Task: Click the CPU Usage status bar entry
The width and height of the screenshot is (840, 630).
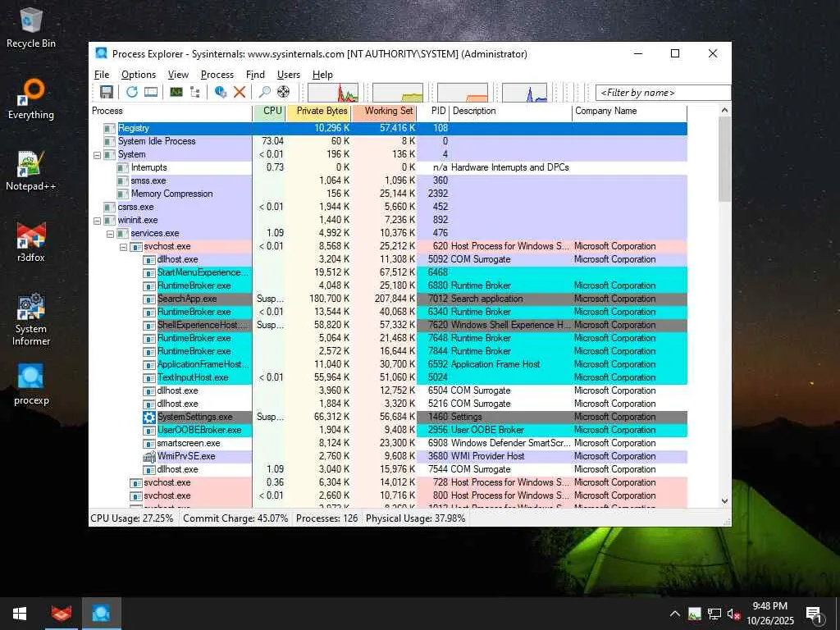Action: pyautogui.click(x=132, y=518)
